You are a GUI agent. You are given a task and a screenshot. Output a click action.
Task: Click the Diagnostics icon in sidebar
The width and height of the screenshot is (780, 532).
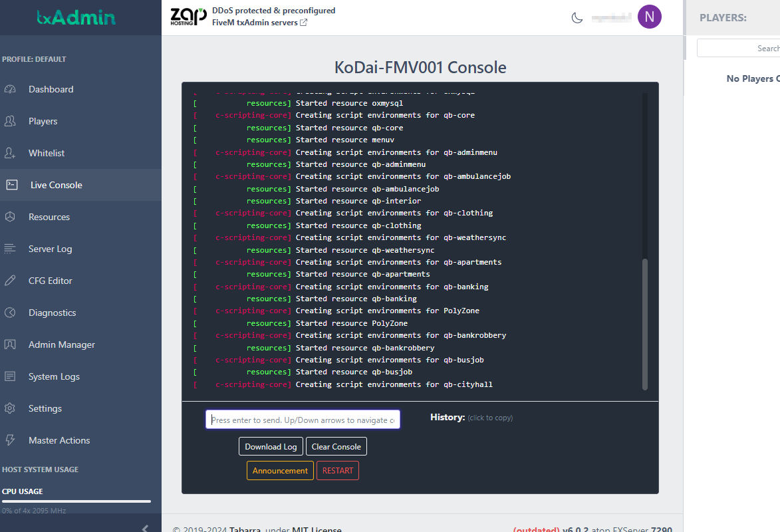tap(10, 313)
